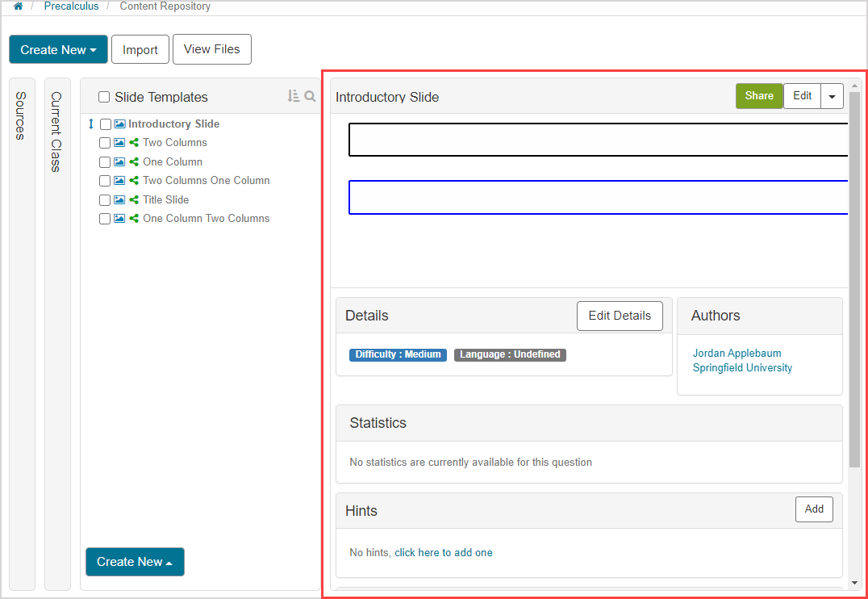
Task: Open the Current Class side tab
Action: pos(56,132)
